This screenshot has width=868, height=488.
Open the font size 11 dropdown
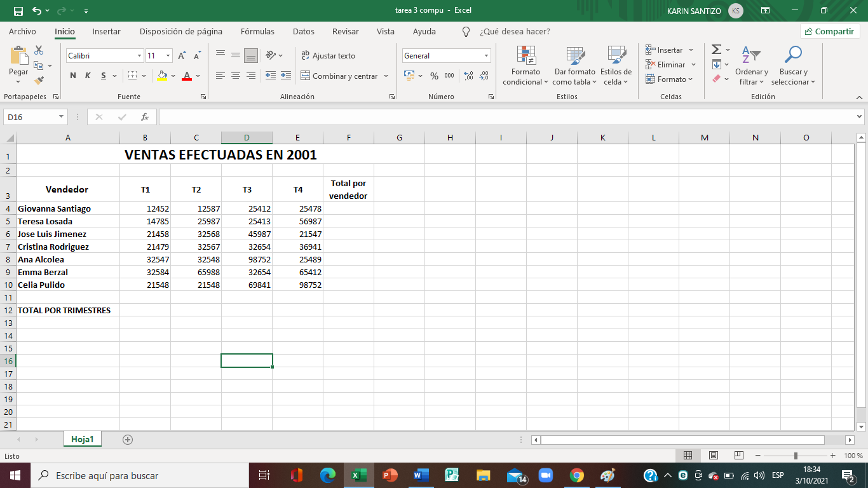pyautogui.click(x=168, y=56)
